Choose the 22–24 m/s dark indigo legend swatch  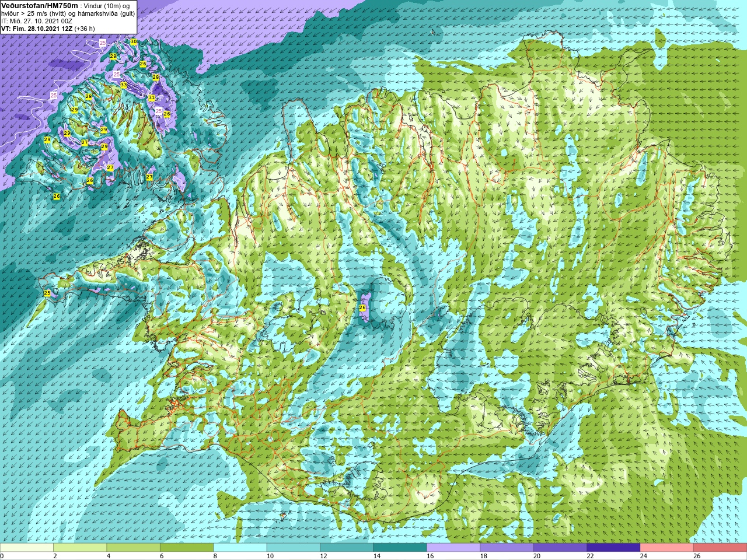[613, 548]
